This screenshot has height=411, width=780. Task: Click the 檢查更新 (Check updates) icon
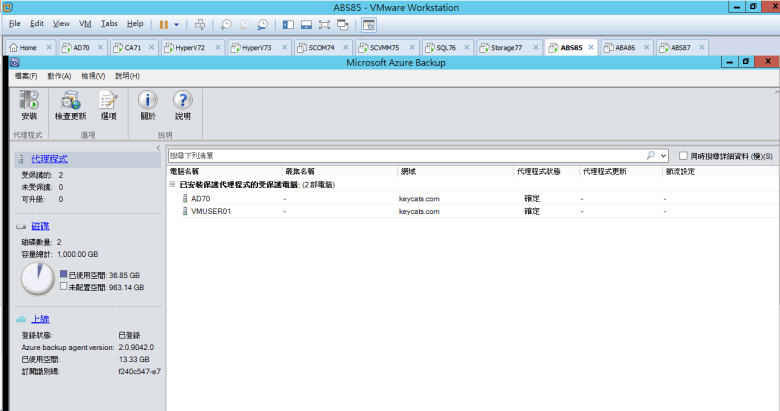pyautogui.click(x=70, y=100)
